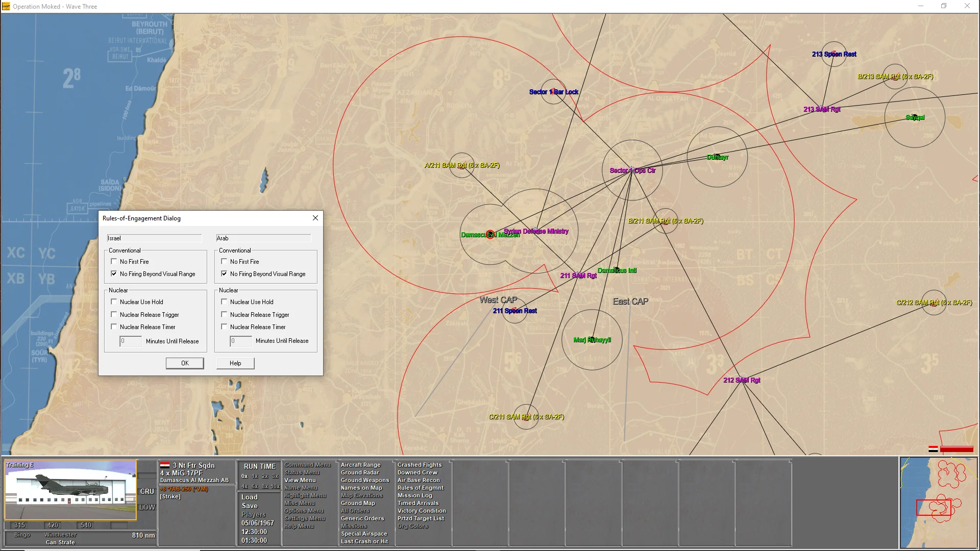
Task: Click the 211 SAM Rgt headquarters marker
Action: click(x=578, y=275)
